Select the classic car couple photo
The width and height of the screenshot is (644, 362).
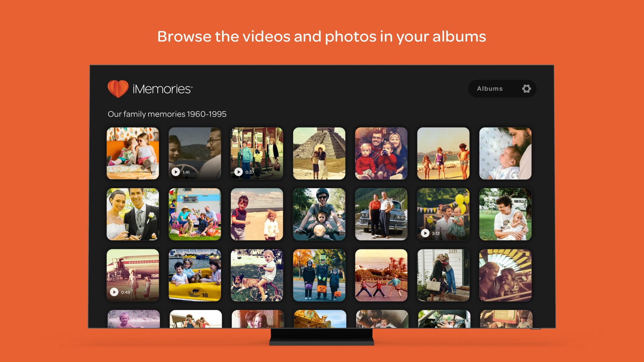pos(381,214)
